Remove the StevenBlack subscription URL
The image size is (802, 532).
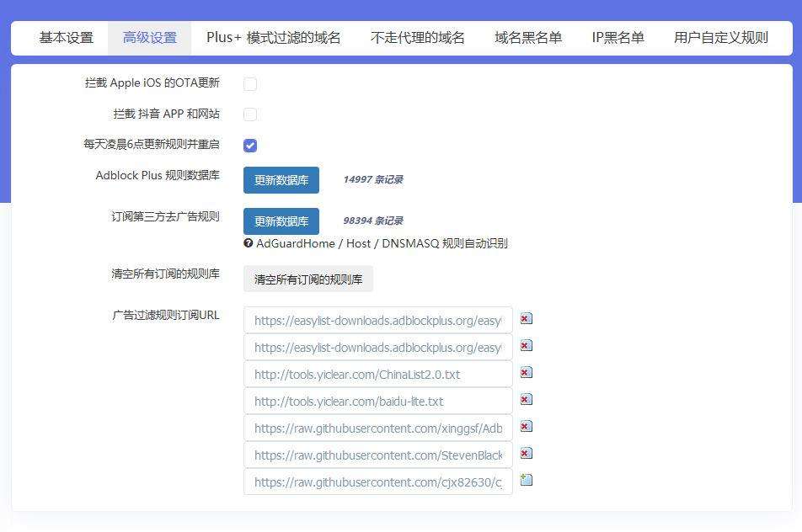tap(526, 454)
